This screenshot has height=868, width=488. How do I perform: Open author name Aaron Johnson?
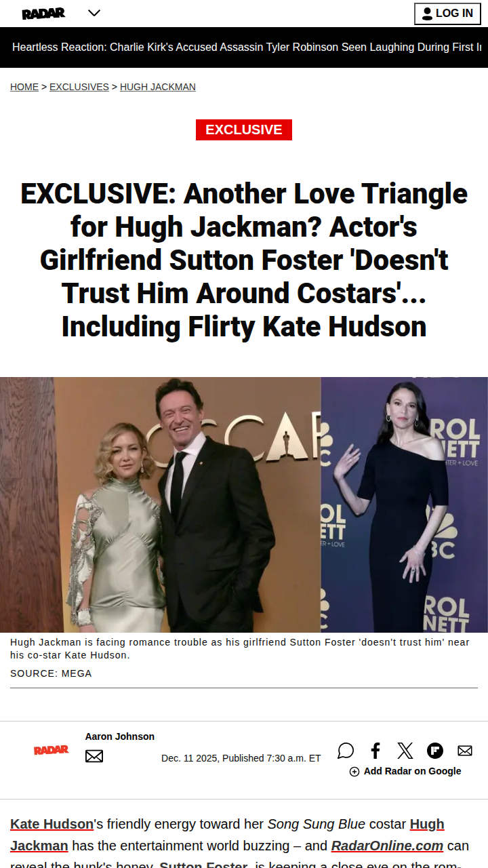point(120,736)
